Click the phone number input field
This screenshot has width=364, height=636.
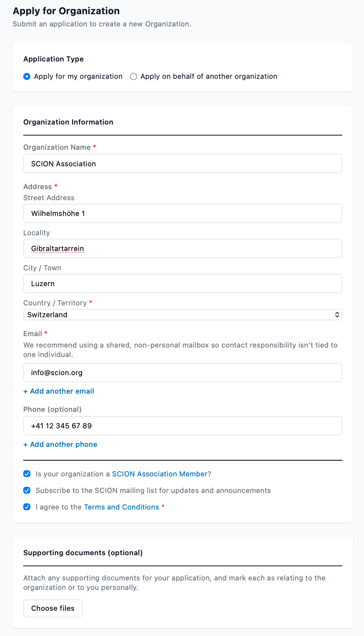[x=183, y=426]
